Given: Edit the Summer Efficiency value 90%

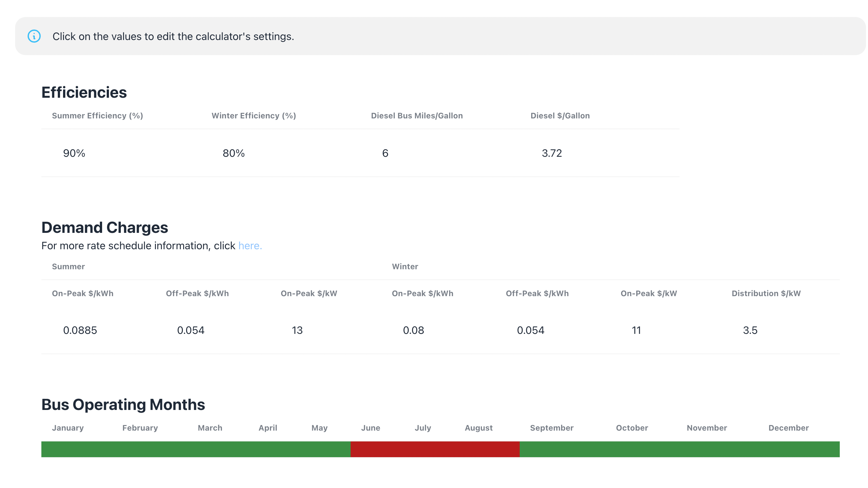Looking at the screenshot, I should coord(74,153).
